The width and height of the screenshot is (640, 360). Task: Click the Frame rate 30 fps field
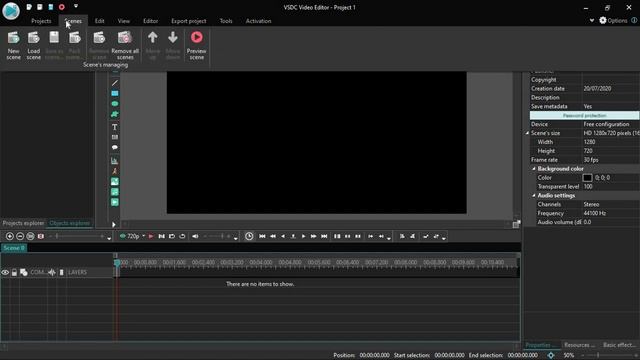[x=611, y=160]
